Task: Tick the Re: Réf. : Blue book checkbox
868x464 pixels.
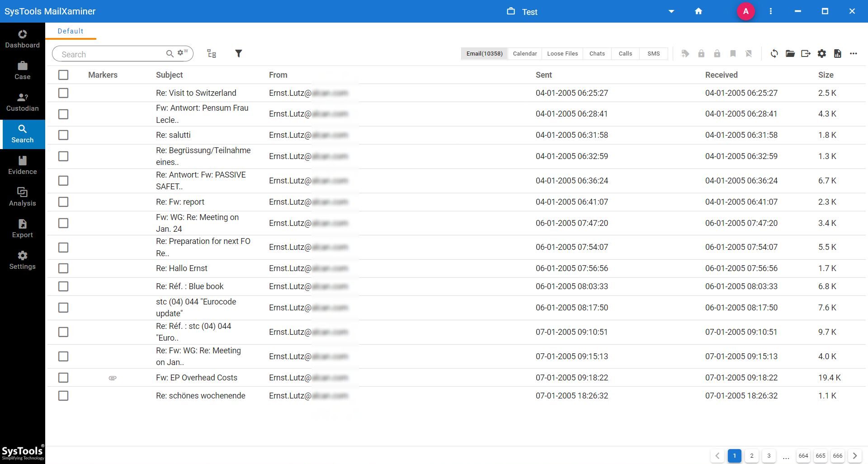Action: (x=63, y=286)
